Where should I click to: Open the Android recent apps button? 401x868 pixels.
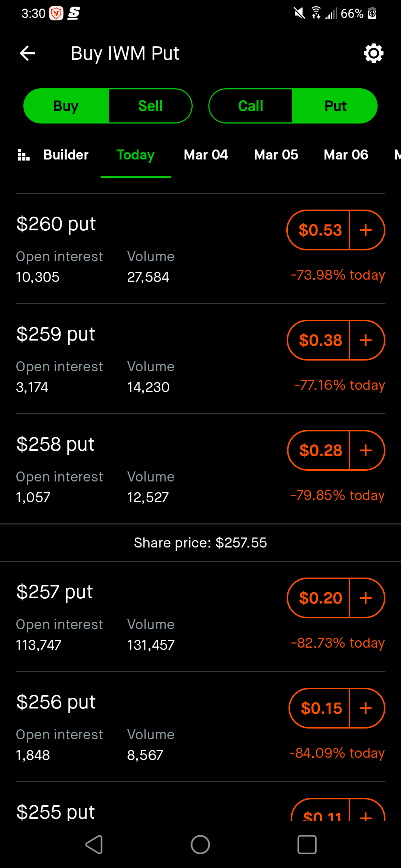point(307,845)
